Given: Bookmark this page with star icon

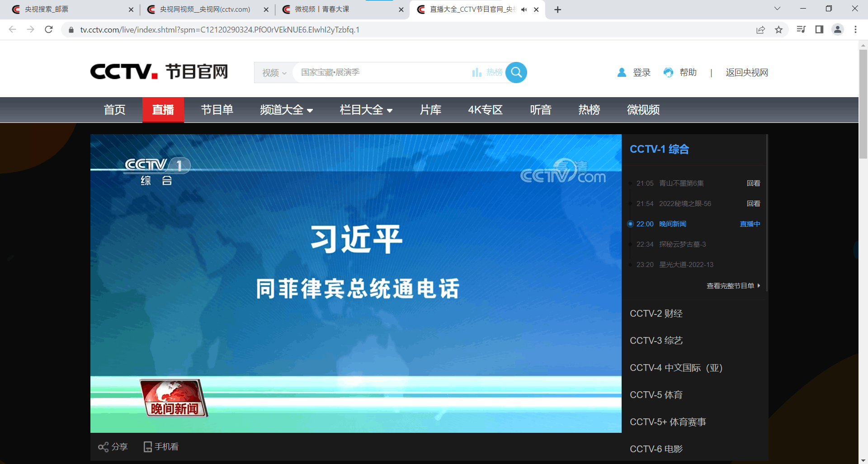Looking at the screenshot, I should point(778,29).
